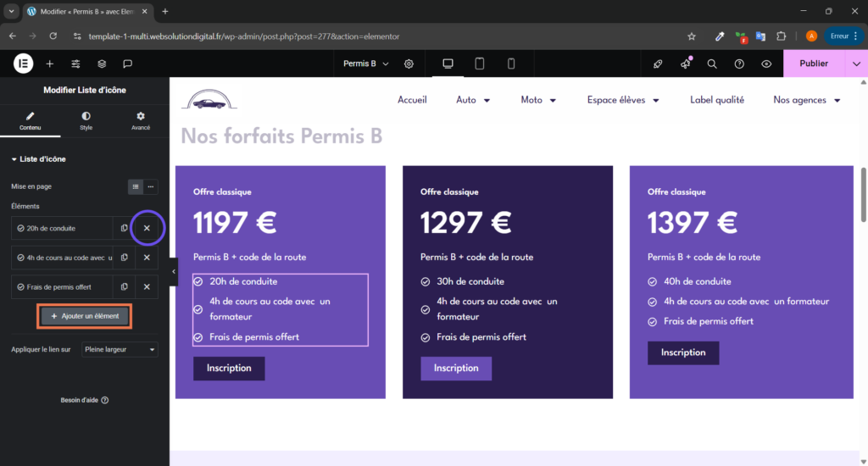The image size is (868, 466).
Task: Open site settings sliders icon
Action: point(75,64)
